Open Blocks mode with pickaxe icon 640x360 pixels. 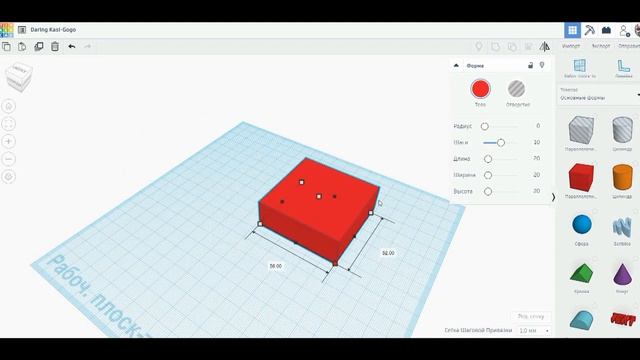tap(589, 30)
